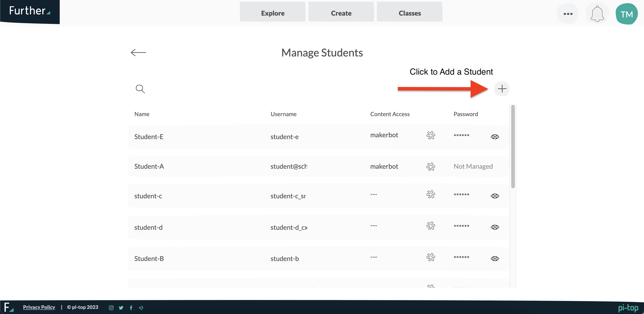
Task: Show student-d's password using the eye icon
Action: point(495,227)
